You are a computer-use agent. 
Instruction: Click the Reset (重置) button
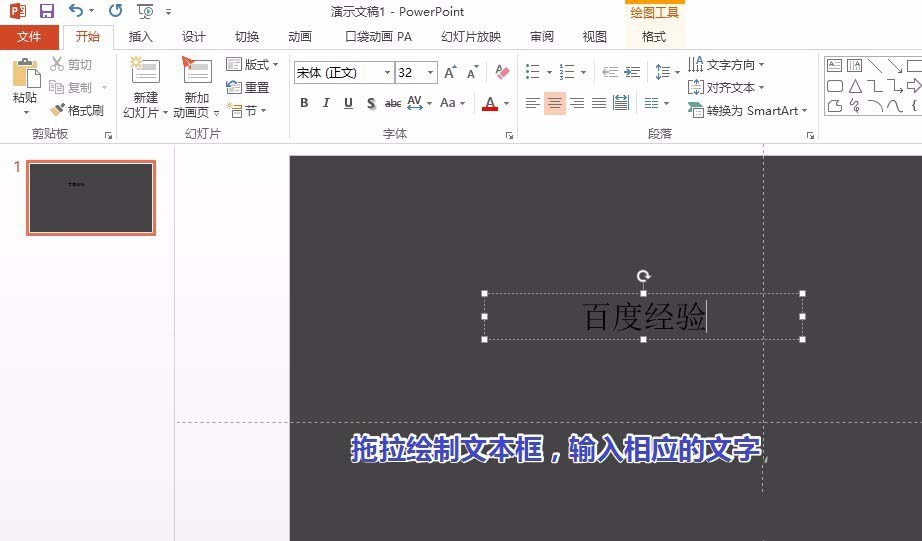248,87
